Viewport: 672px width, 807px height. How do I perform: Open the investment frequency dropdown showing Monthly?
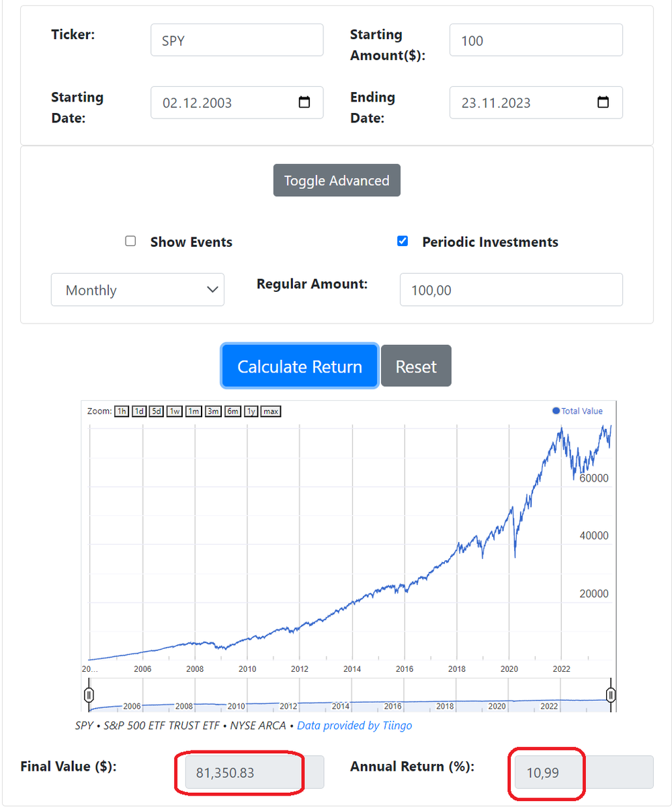pyautogui.click(x=137, y=289)
